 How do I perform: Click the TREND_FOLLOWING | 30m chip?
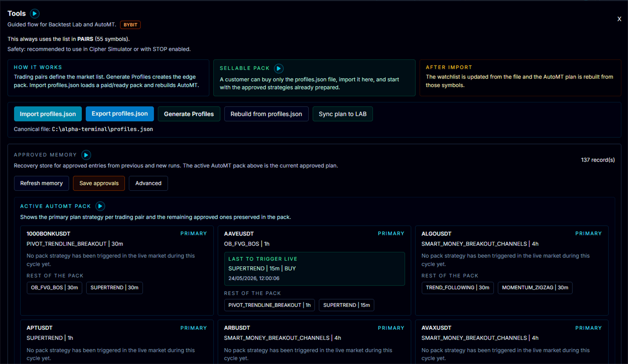tap(458, 288)
